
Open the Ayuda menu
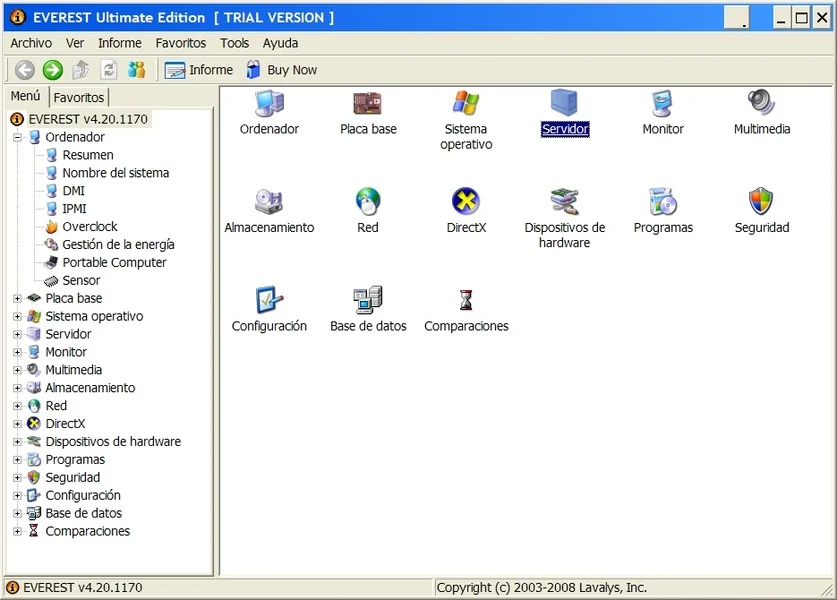[x=280, y=43]
